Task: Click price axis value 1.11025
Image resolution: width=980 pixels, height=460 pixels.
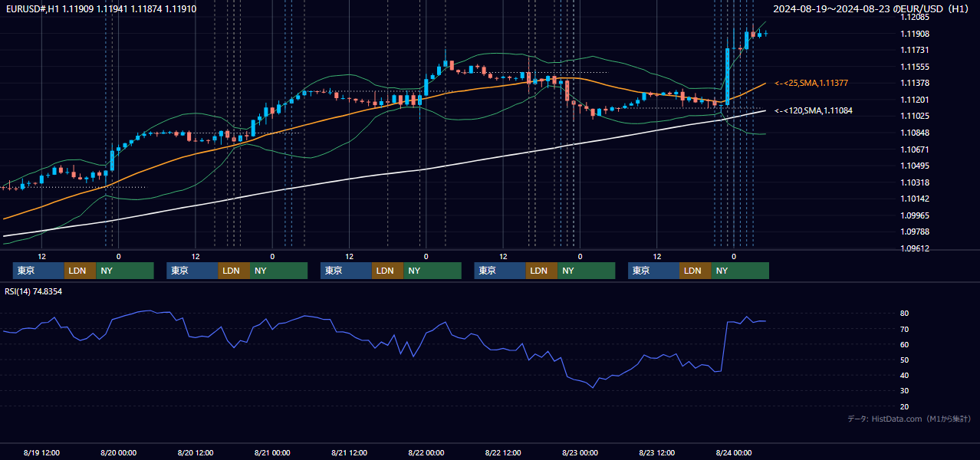Action: coord(915,116)
